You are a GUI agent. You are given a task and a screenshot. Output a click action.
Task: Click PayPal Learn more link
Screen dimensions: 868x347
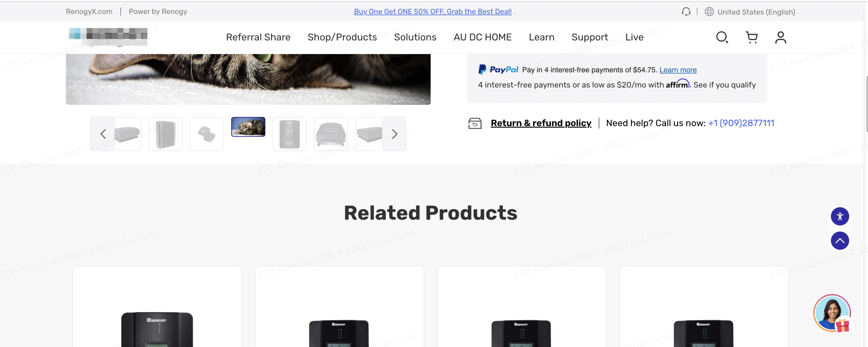(678, 70)
